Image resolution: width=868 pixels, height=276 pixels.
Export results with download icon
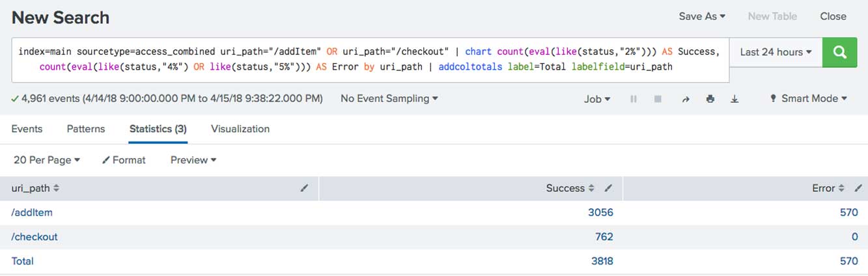[735, 99]
